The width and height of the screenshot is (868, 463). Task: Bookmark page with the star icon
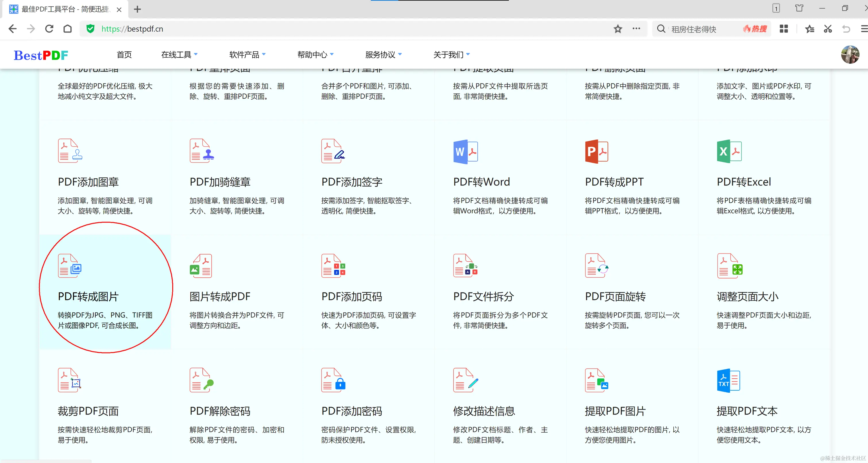pos(617,29)
